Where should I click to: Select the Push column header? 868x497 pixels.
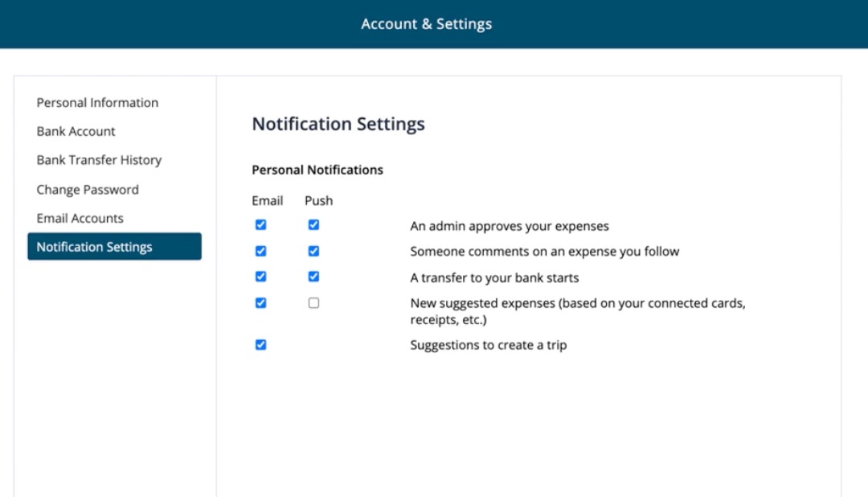(318, 200)
